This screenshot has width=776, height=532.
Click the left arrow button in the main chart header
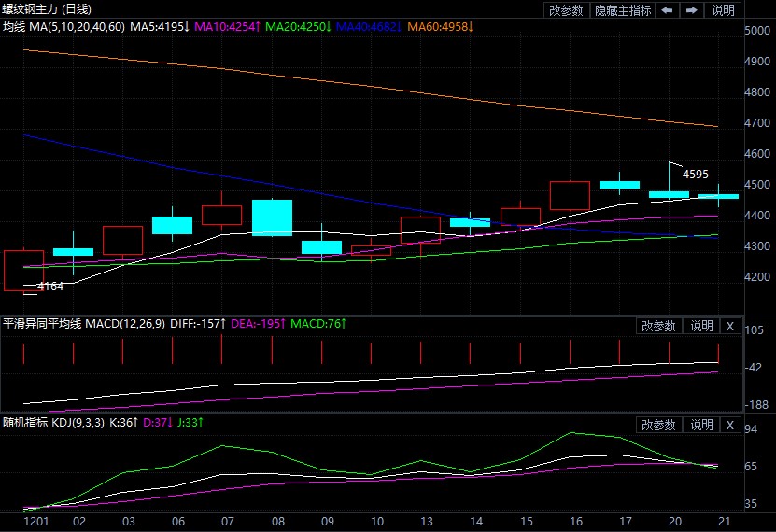point(667,10)
